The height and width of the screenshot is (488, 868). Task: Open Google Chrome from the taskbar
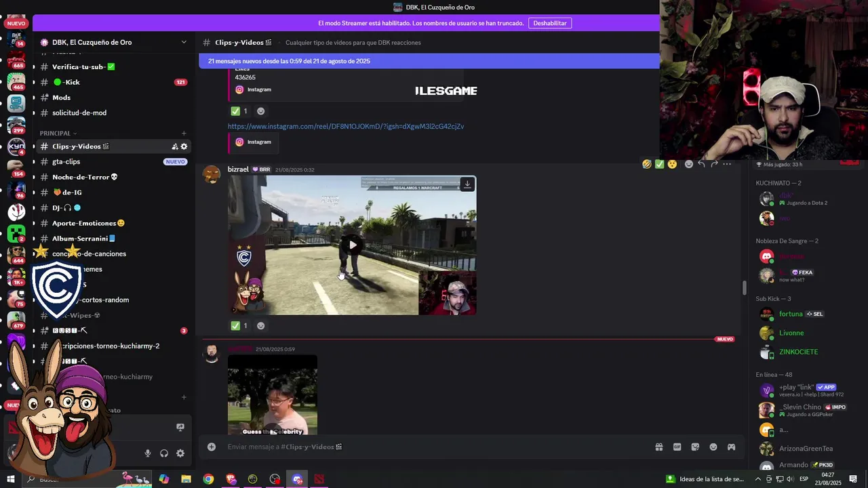click(208, 479)
